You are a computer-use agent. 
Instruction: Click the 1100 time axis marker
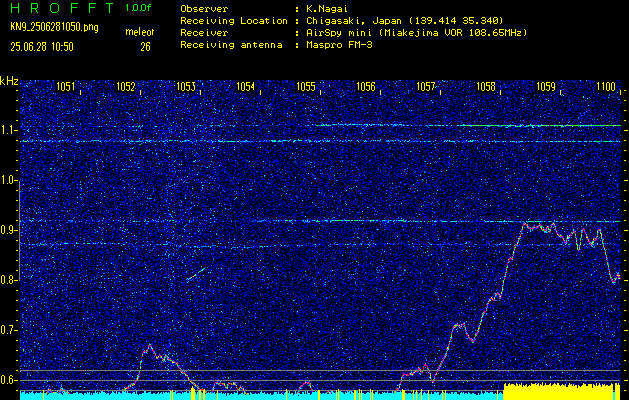point(606,86)
